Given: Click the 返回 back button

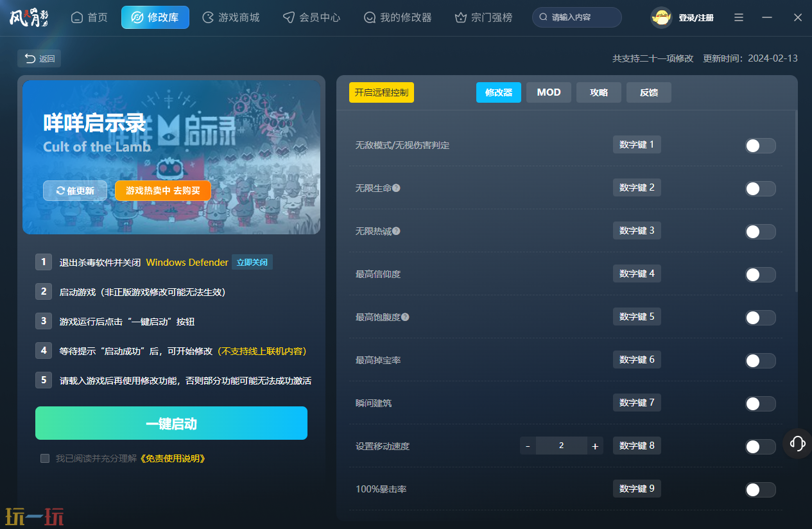Looking at the screenshot, I should 39,58.
